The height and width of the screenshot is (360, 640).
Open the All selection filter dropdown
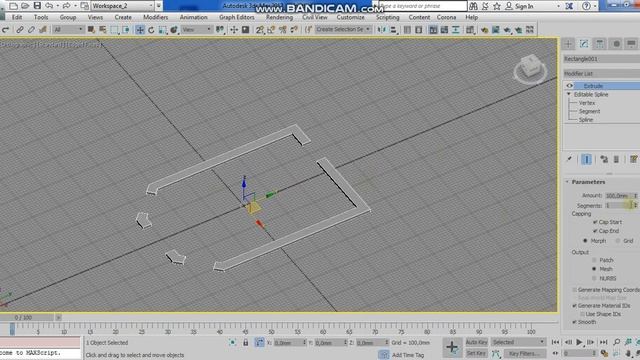(x=68, y=29)
